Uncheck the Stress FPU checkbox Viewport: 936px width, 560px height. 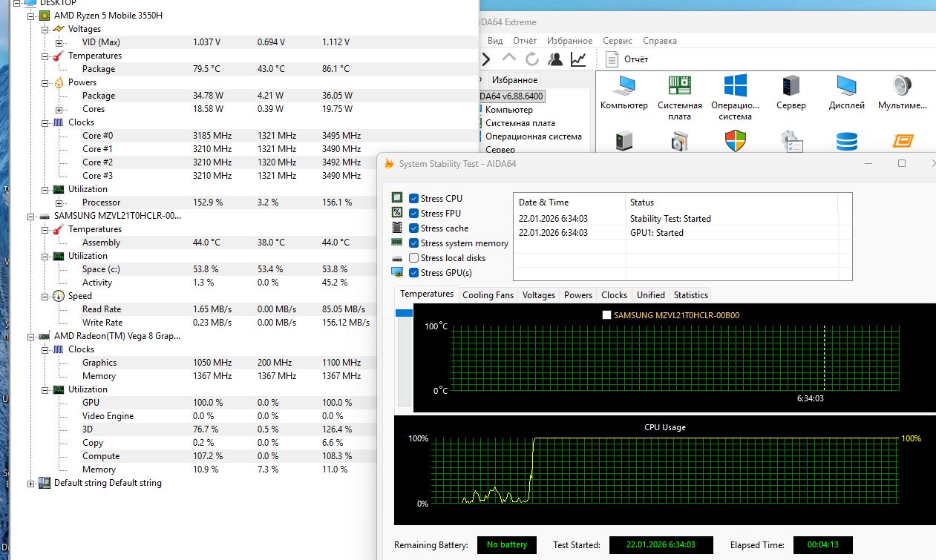(x=414, y=213)
